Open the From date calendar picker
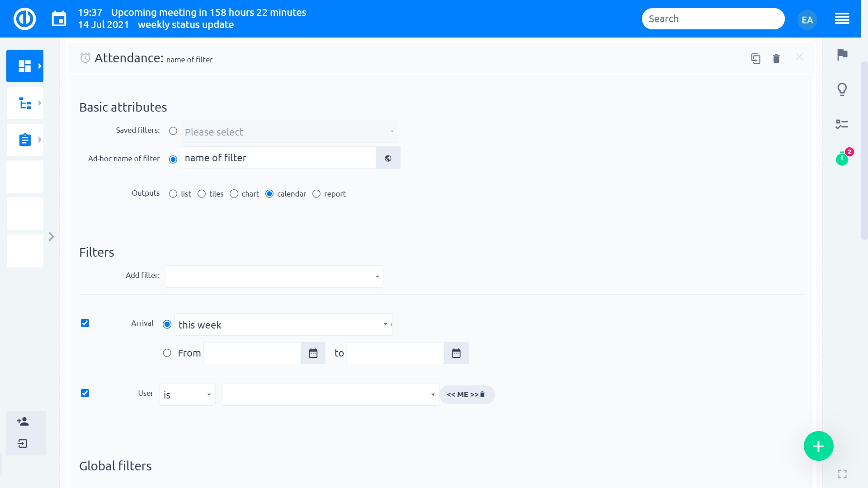The width and height of the screenshot is (868, 488). (313, 353)
